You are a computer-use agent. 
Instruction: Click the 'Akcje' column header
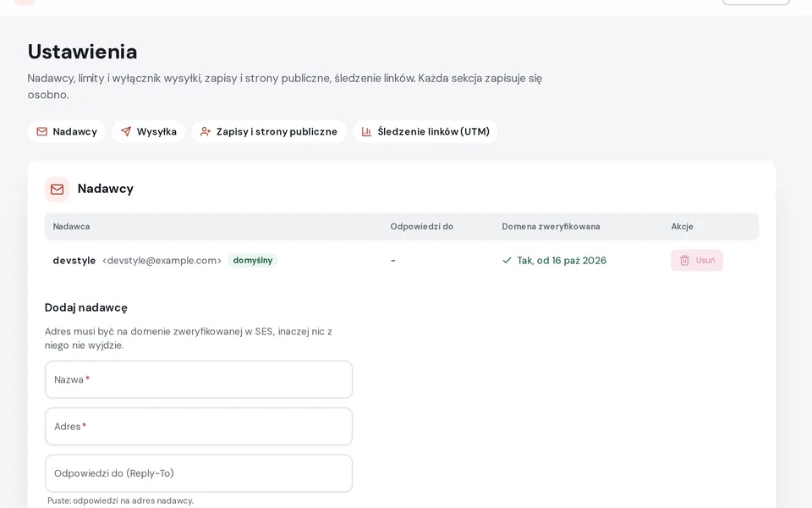tap(682, 227)
